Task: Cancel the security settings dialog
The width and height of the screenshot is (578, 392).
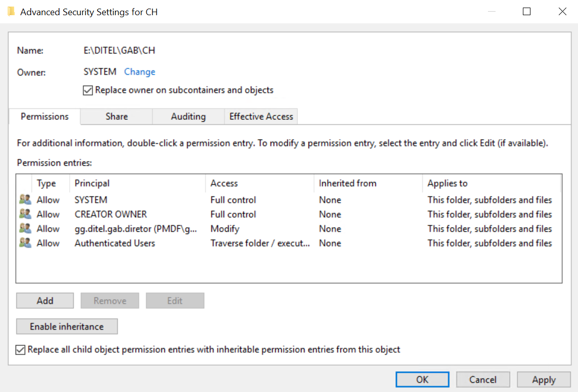Action: coord(482,379)
